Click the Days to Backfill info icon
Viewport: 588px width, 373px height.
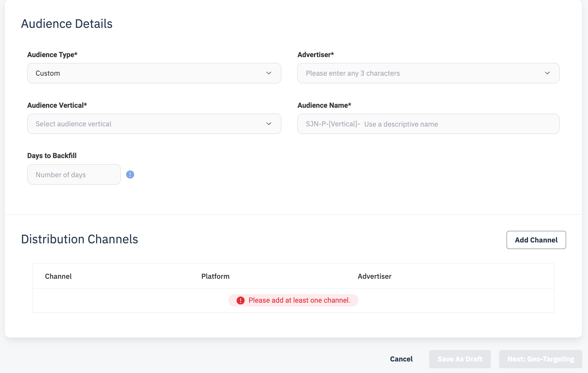tap(130, 175)
